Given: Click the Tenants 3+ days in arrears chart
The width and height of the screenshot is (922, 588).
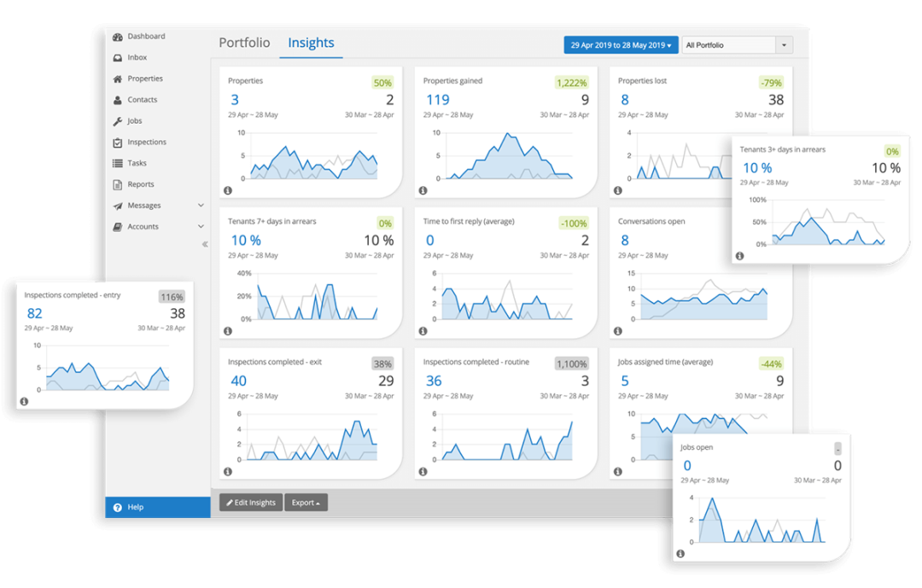Looking at the screenshot, I should tap(817, 222).
